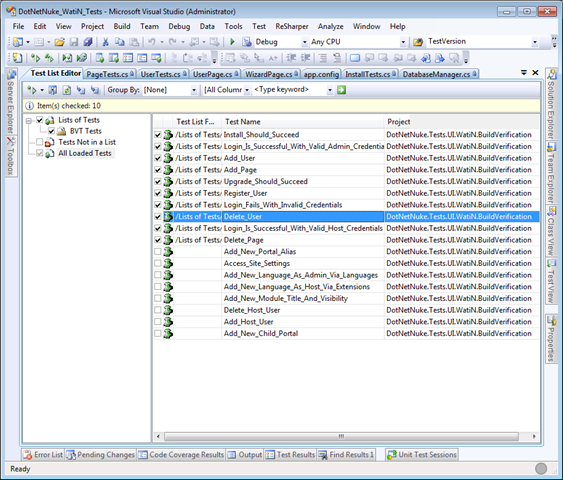Click the Open File folder icon
Image resolution: width=563 pixels, height=480 pixels.
point(59,42)
